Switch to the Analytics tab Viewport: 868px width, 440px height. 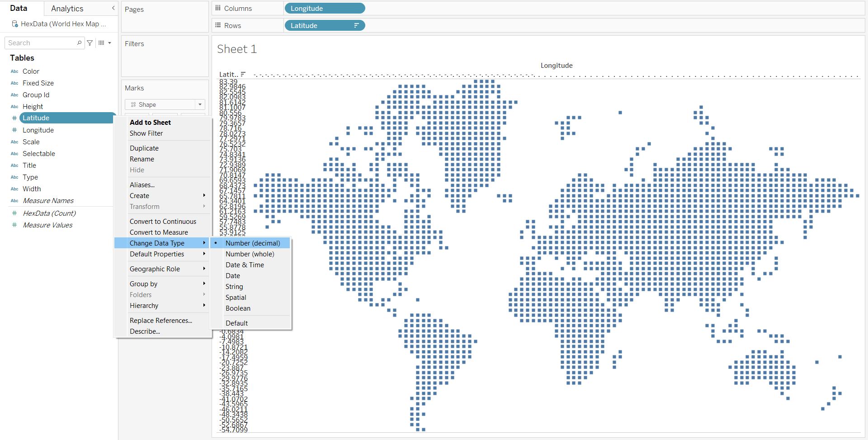point(67,9)
